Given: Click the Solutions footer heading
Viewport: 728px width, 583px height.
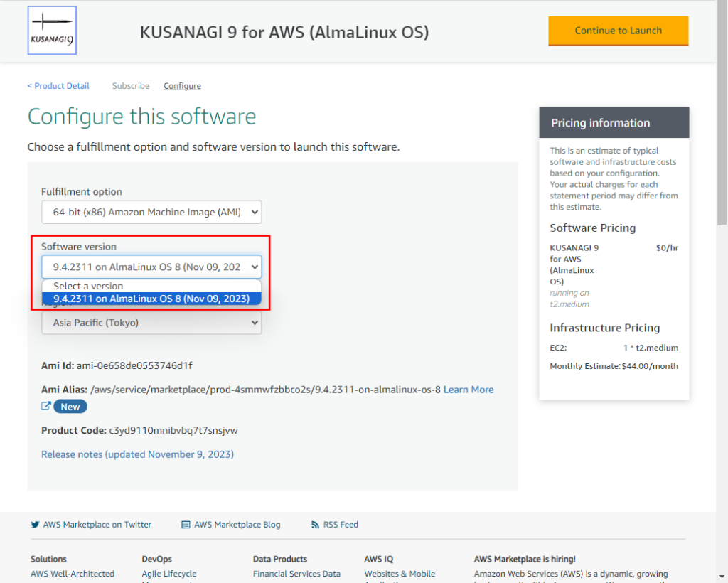Looking at the screenshot, I should point(48,559).
